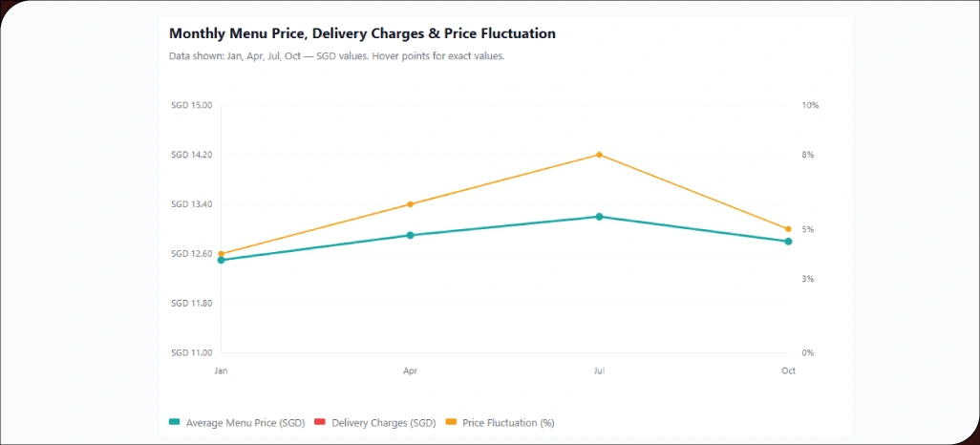Select the teal menu price point for Jul

pos(599,217)
